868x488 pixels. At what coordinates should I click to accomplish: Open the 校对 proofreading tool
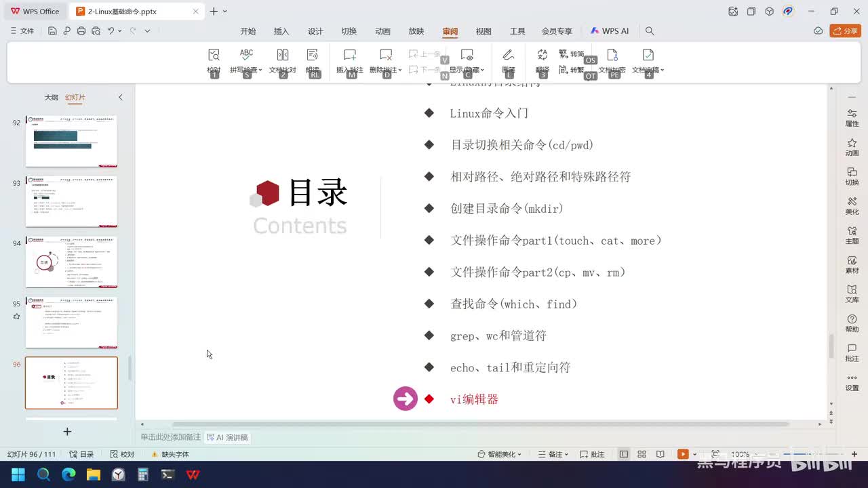point(214,61)
